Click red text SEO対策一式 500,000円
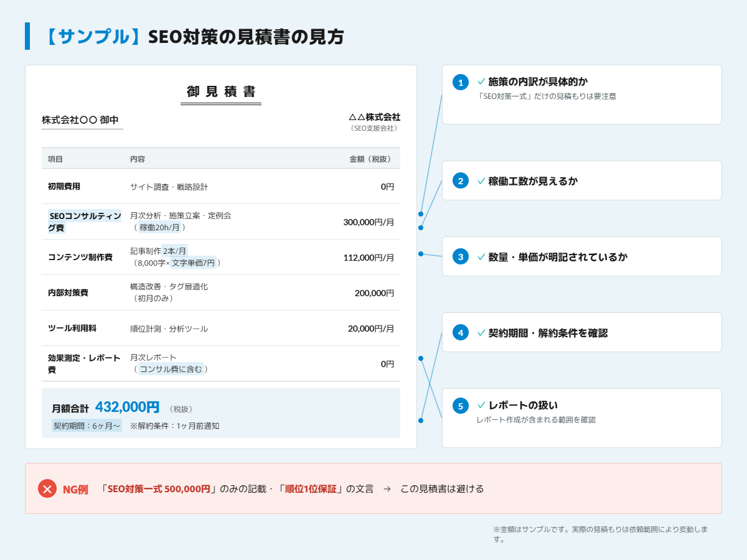This screenshot has height=560, width=747. click(x=159, y=488)
